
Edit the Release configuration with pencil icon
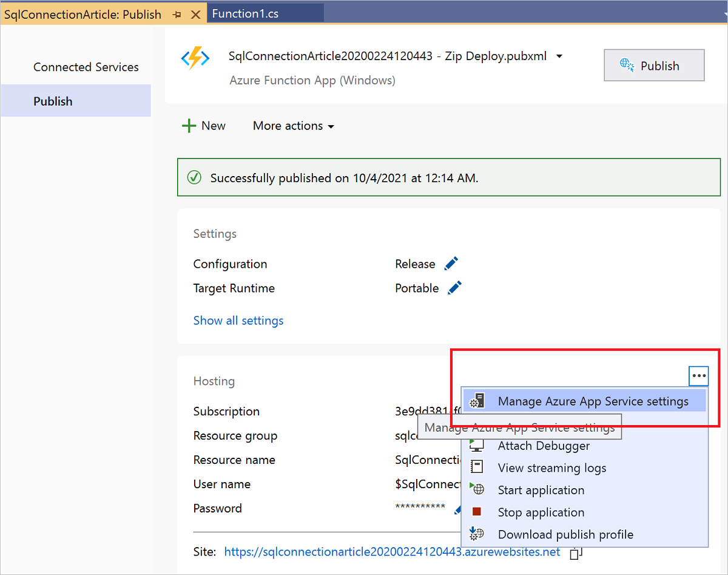click(x=451, y=264)
